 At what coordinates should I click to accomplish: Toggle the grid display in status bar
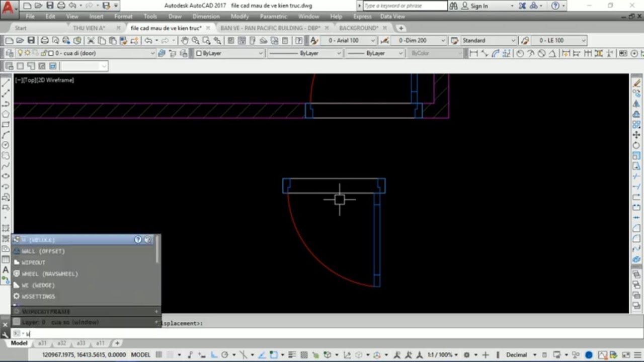159,355
